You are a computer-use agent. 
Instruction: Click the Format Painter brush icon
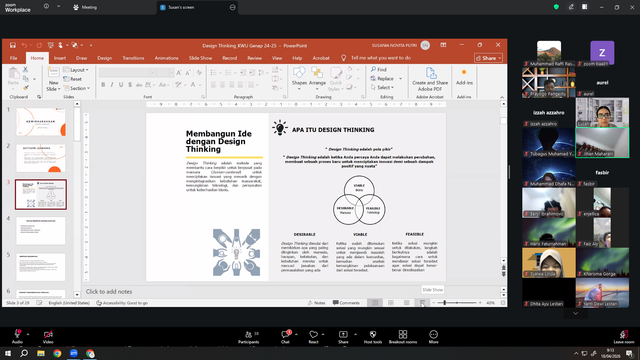pos(25,88)
